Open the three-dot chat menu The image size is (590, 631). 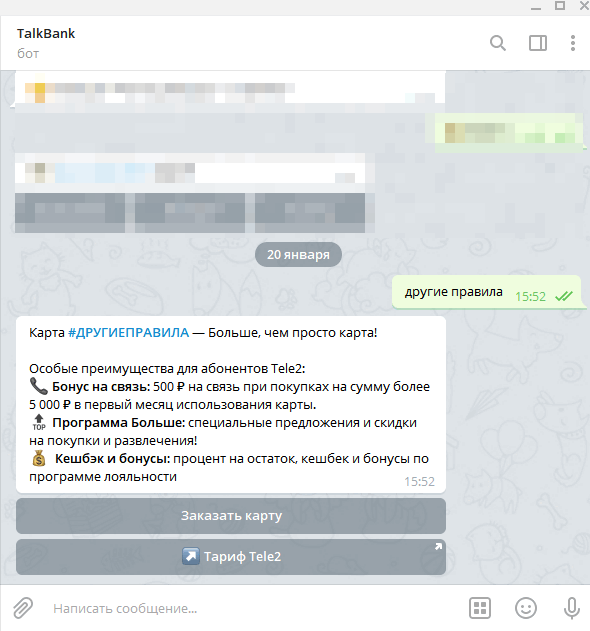point(573,43)
